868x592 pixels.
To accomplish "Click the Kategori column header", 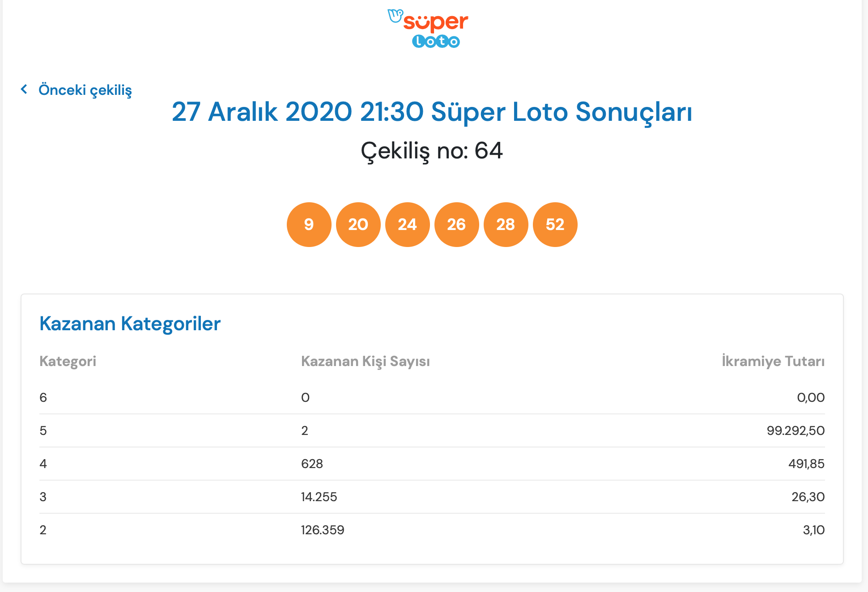I will [68, 361].
